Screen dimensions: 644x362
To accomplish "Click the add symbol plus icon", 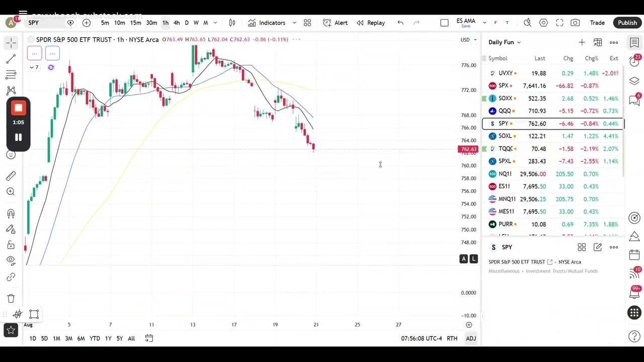I will click(87, 23).
